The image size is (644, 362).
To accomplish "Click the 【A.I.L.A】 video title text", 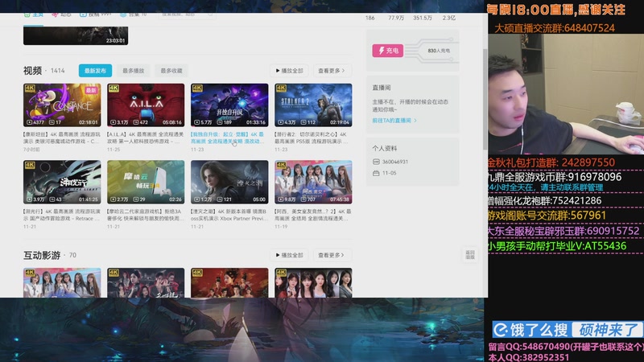I will 146,138.
